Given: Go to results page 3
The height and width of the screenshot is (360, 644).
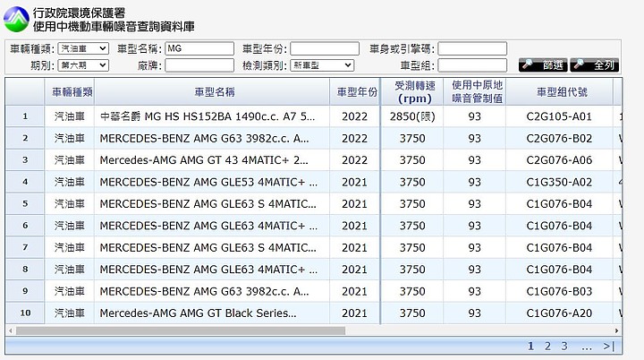Looking at the screenshot, I should click(564, 347).
